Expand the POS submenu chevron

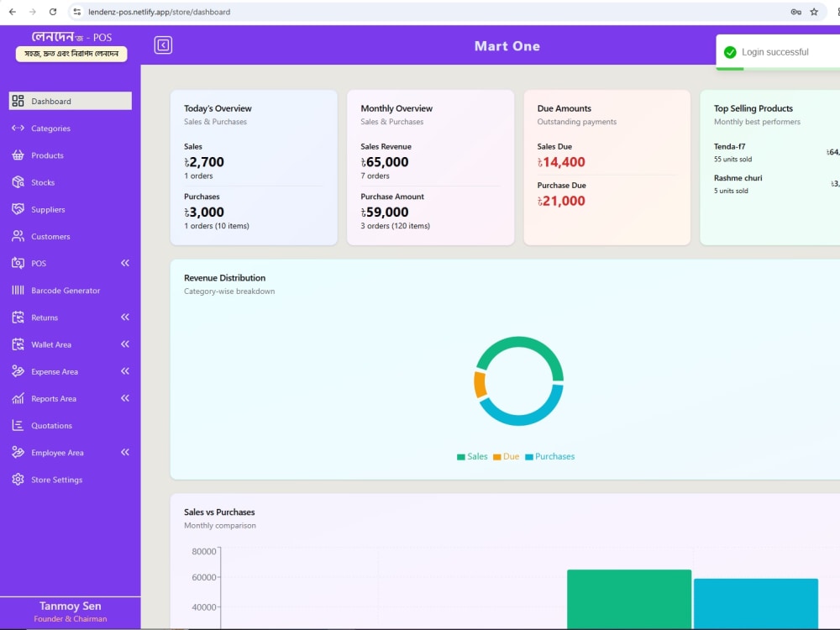[x=125, y=263]
